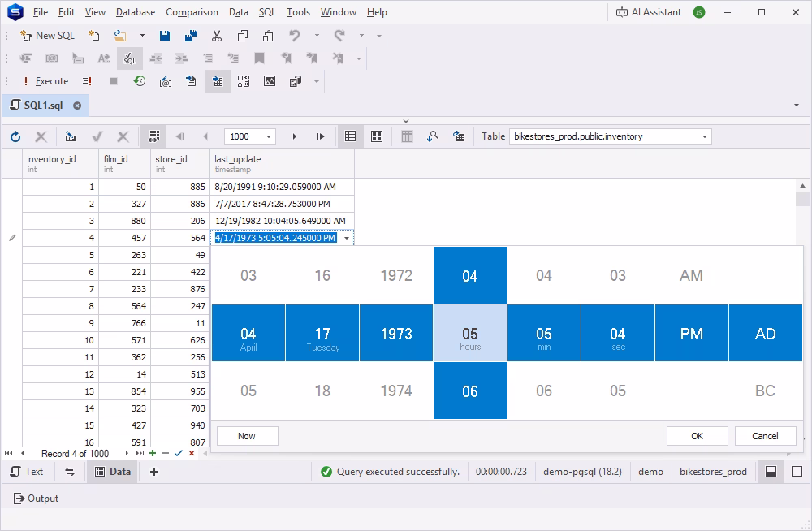Go to last page arrow
This screenshot has height=531, width=812.
pyautogui.click(x=321, y=136)
